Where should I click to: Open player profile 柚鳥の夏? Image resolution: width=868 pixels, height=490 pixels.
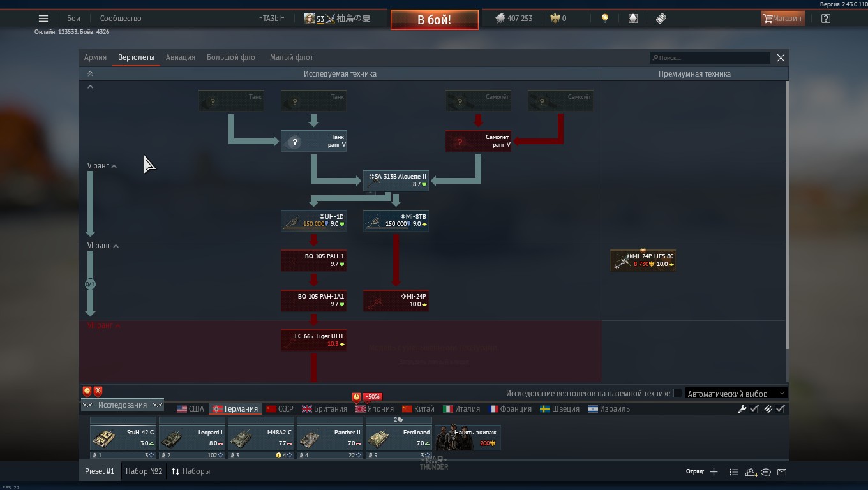[338, 19]
